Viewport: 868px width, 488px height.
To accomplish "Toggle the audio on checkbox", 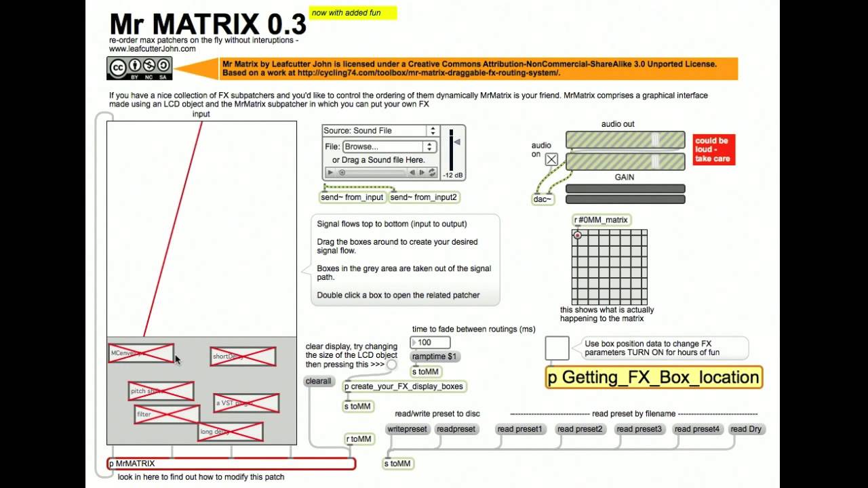I will [551, 159].
